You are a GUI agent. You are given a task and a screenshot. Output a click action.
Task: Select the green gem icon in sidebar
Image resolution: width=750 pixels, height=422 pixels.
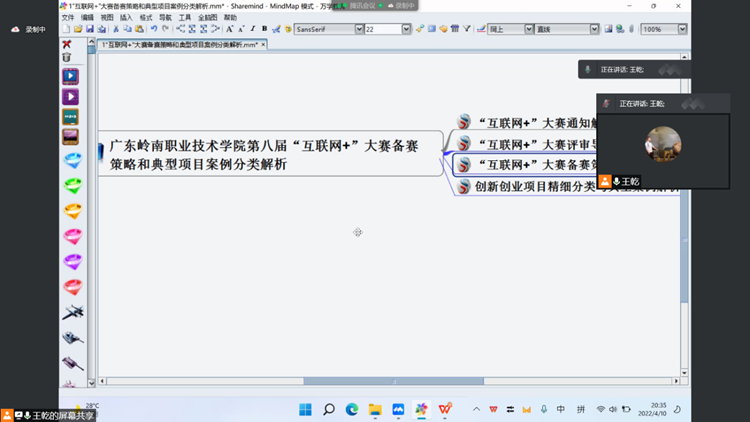coord(73,186)
